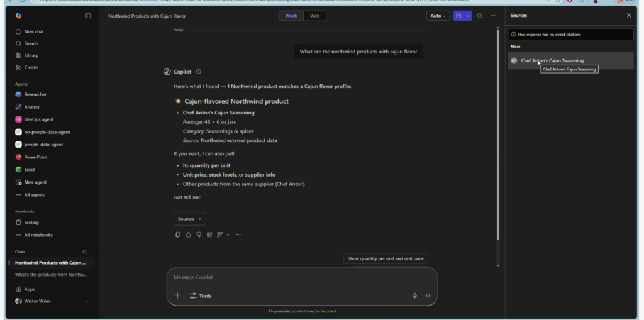The width and height of the screenshot is (644, 320).
Task: Switch to the Work tab
Action: tap(291, 16)
